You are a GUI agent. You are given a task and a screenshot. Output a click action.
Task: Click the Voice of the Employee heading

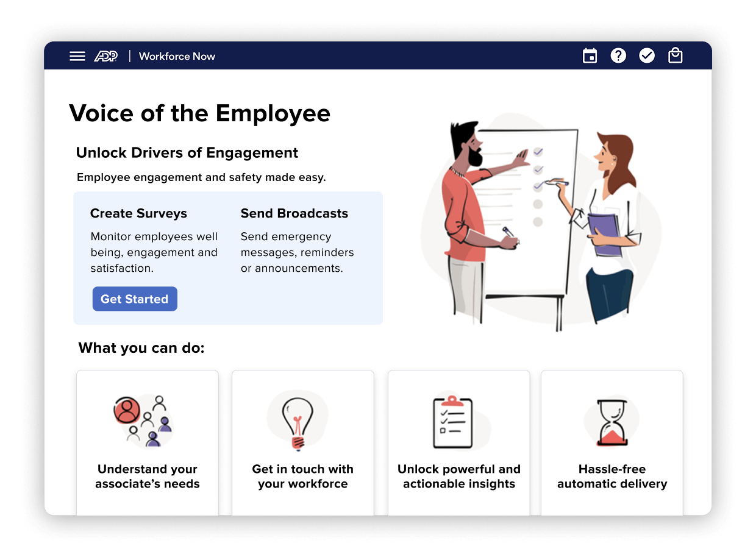(199, 113)
